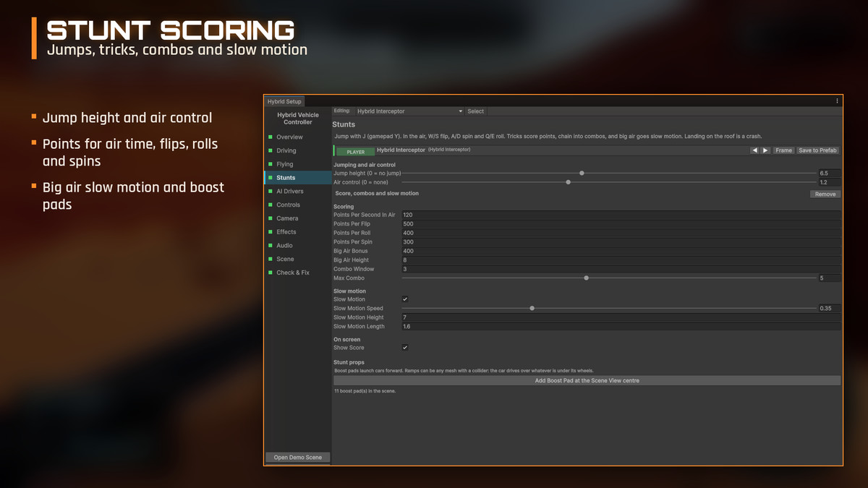This screenshot has height=488, width=868.
Task: Open the AI Drivers section
Action: [297, 191]
